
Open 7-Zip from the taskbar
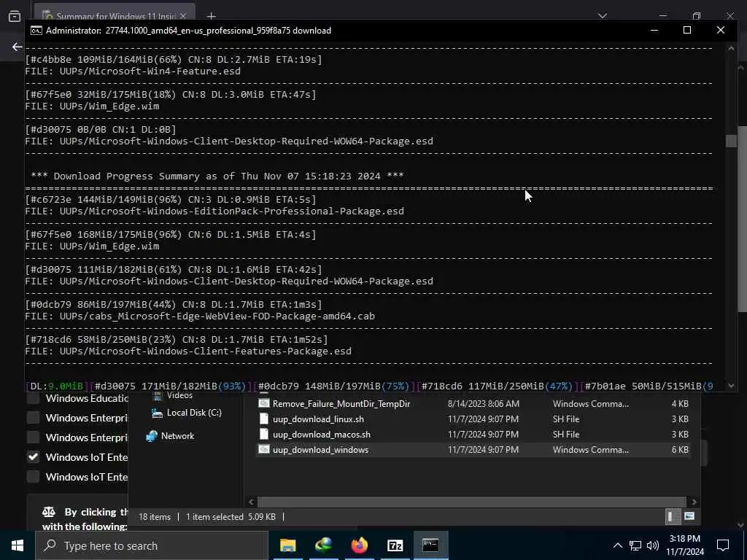coord(395,545)
